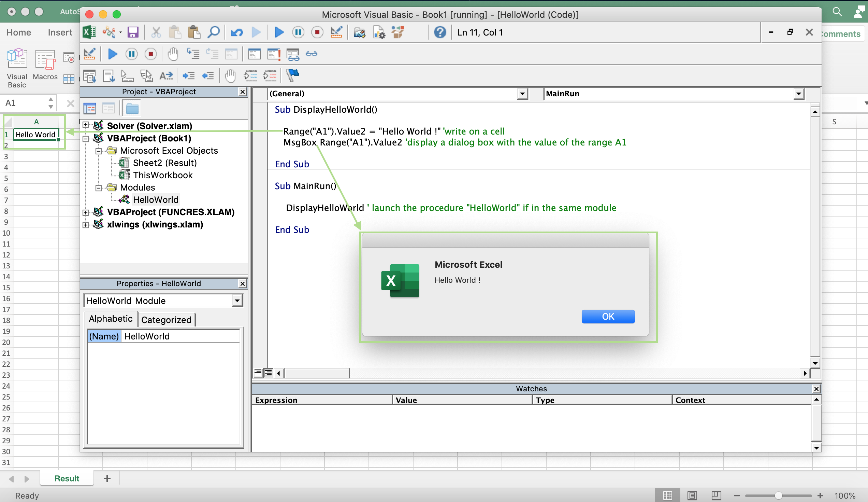
Task: Click the Toggle Bookmark flag icon
Action: pyautogui.click(x=292, y=75)
